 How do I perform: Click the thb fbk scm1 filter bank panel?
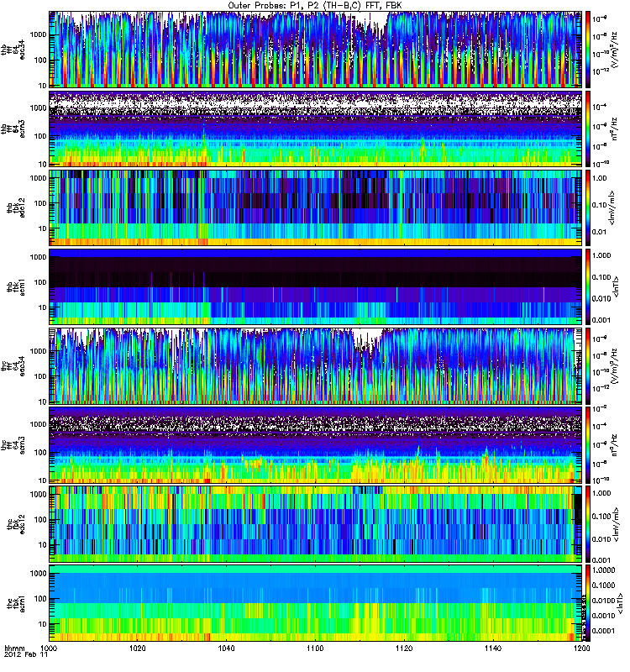pos(316,286)
